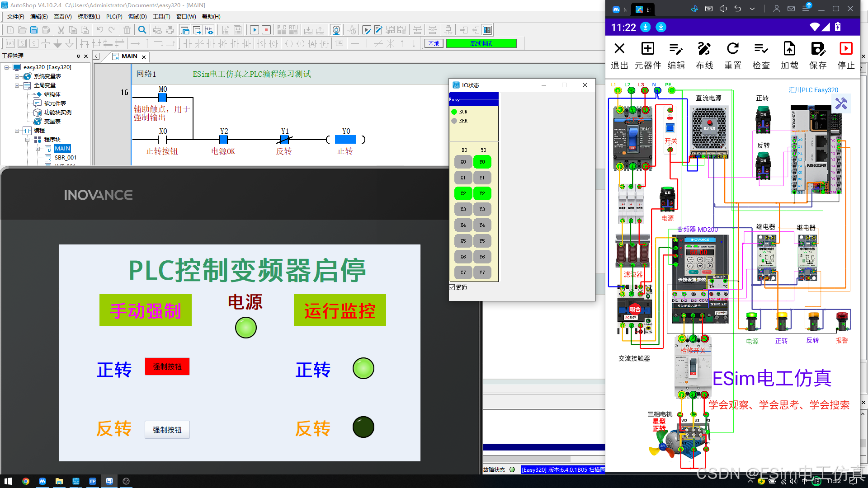Viewport: 868px width, 488px height.
Task: Click the Cut scissors icon
Action: [61, 30]
